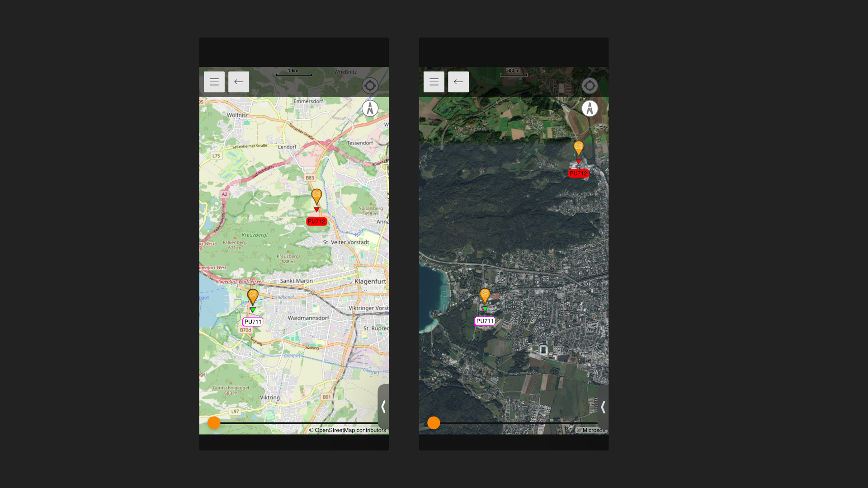The width and height of the screenshot is (868, 488).
Task: Click the orange slider dot on satellite map
Action: (x=434, y=422)
